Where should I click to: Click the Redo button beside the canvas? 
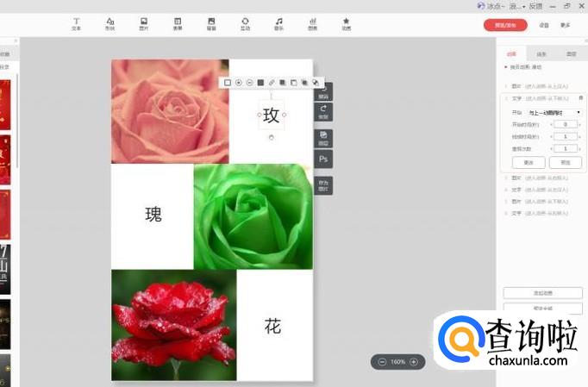(323, 112)
